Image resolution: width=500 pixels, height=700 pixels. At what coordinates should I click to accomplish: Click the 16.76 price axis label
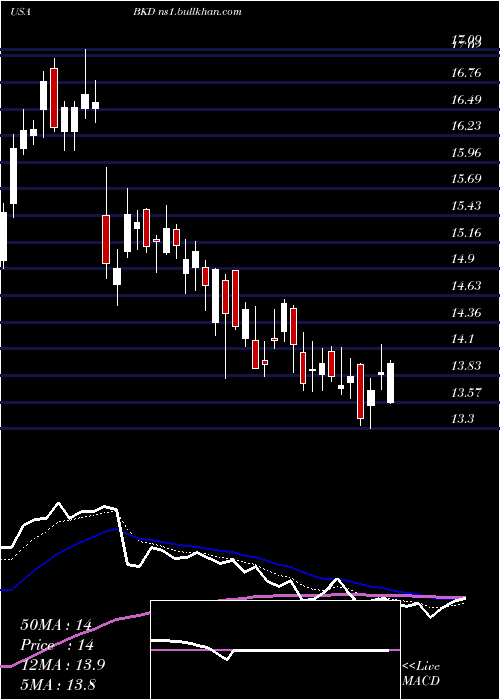[466, 72]
